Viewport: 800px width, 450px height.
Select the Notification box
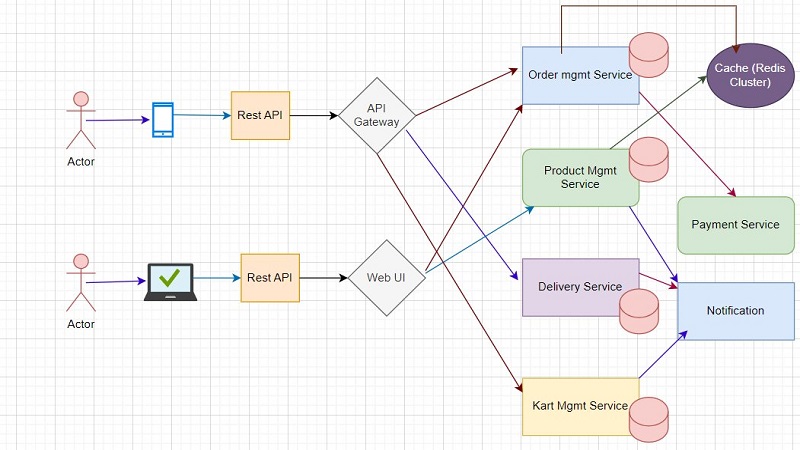(736, 311)
